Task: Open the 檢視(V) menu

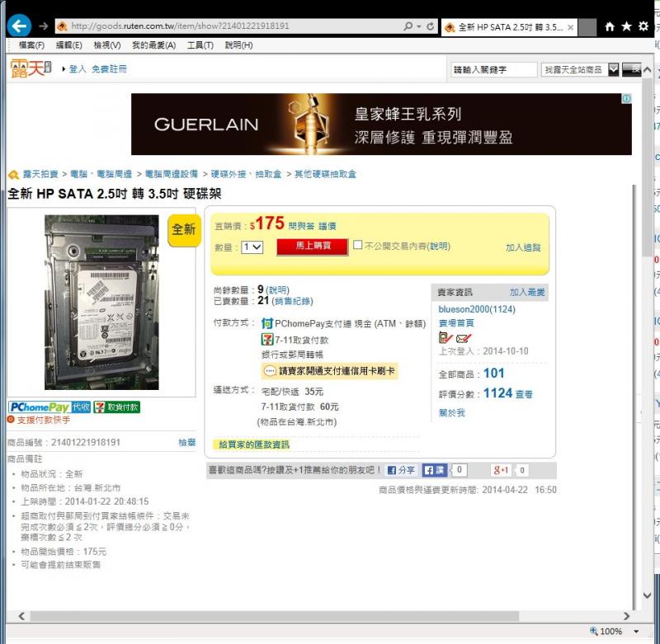Action: (x=107, y=45)
